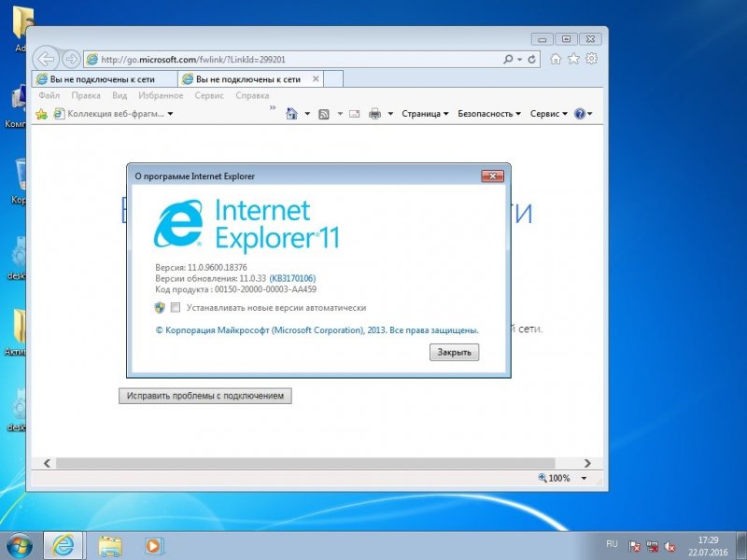Show hidden favorites with chevron expander

(x=273, y=108)
